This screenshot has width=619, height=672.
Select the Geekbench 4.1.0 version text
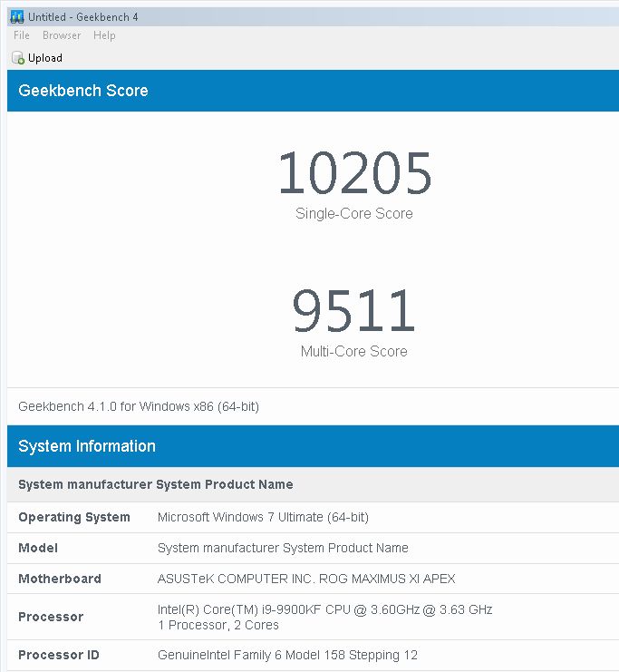coord(139,406)
